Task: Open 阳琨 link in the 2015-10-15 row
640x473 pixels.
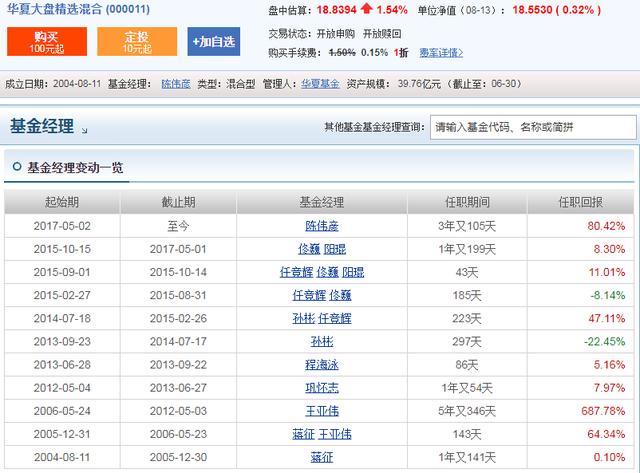Action: tap(335, 249)
